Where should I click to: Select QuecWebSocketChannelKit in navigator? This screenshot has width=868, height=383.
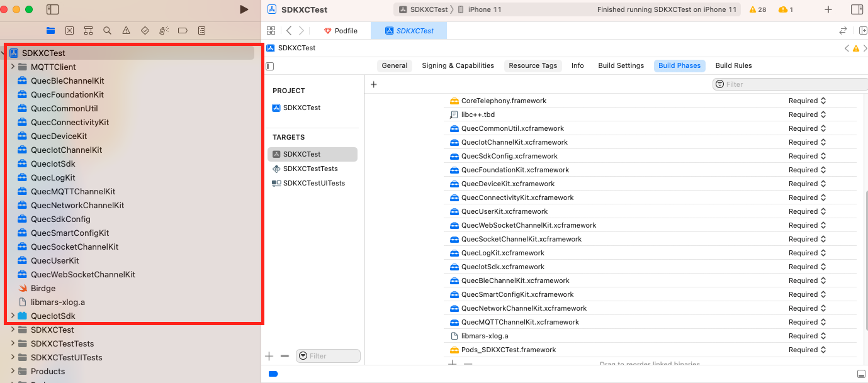[77, 274]
